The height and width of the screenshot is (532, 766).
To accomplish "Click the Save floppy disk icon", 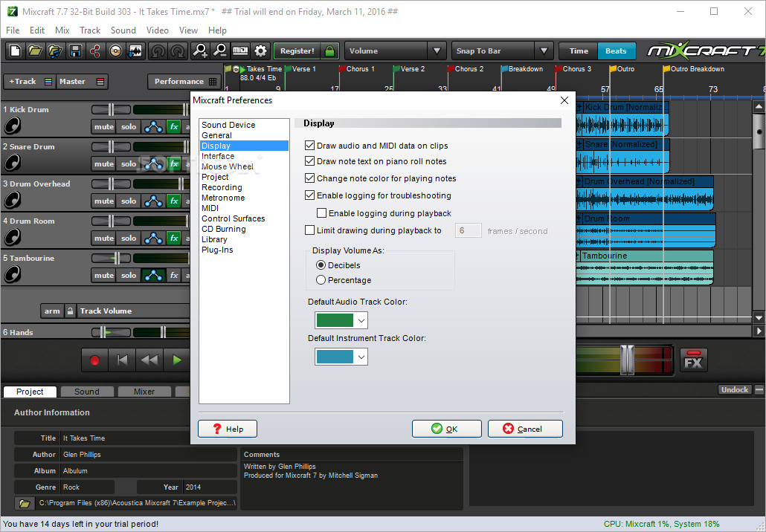I will (x=75, y=51).
